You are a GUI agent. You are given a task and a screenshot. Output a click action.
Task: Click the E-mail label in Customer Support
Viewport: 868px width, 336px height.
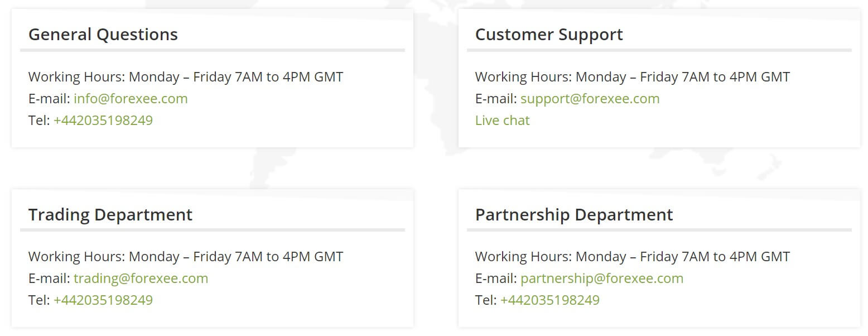tap(496, 99)
